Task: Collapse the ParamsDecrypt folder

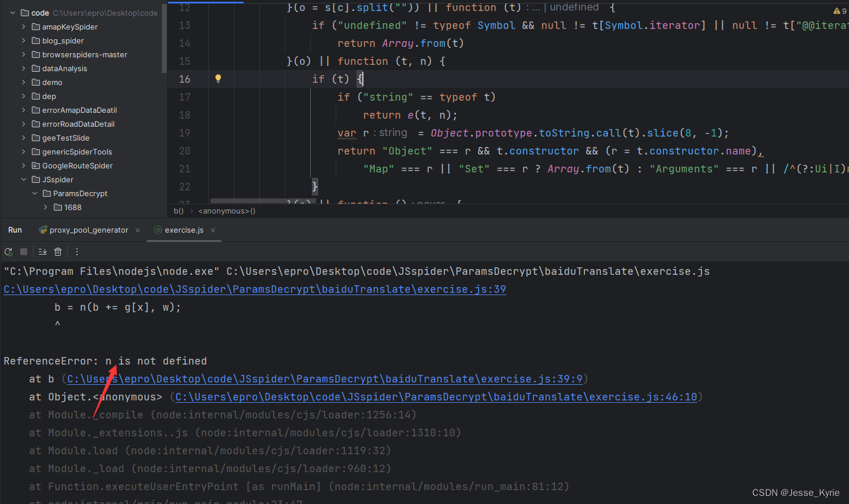Action: (35, 193)
